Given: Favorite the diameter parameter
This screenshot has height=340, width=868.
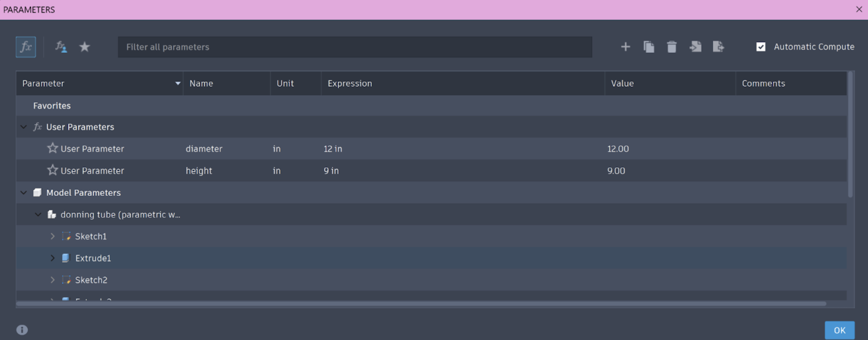Looking at the screenshot, I should (52, 148).
